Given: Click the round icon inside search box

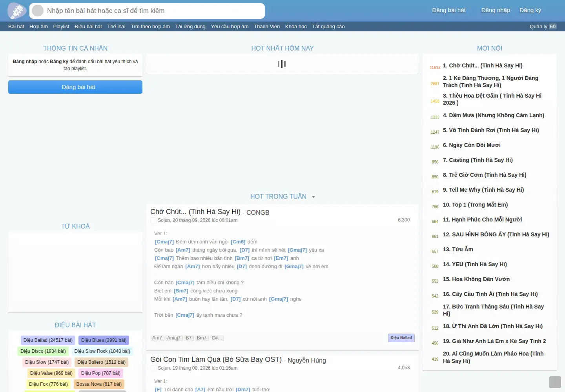Looking at the screenshot, I should 38,11.
